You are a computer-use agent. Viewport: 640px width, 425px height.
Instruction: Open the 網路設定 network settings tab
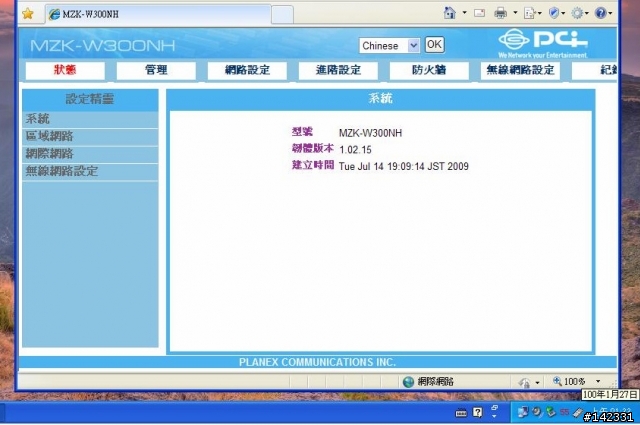[247, 70]
